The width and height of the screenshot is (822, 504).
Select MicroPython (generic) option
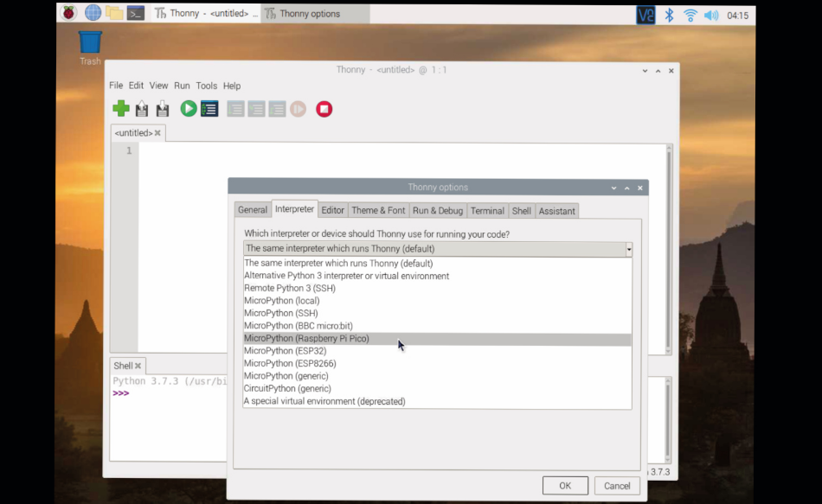[437, 376]
